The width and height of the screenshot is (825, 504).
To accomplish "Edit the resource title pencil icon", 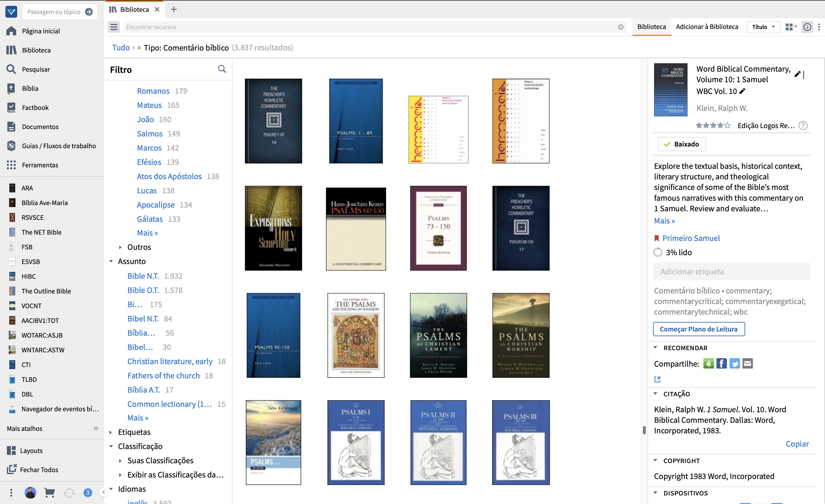I will pyautogui.click(x=797, y=74).
